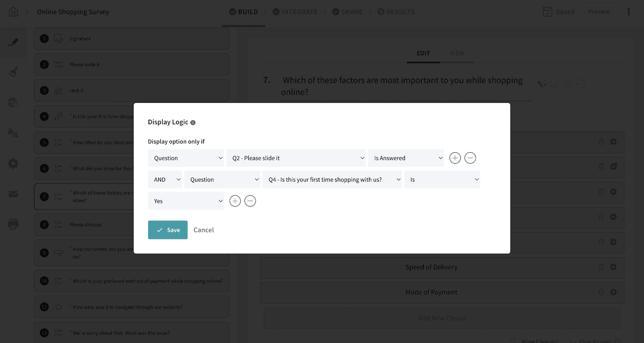Image resolution: width=644 pixels, height=343 pixels.
Task: Switch to the VIEW tab
Action: pos(457,53)
